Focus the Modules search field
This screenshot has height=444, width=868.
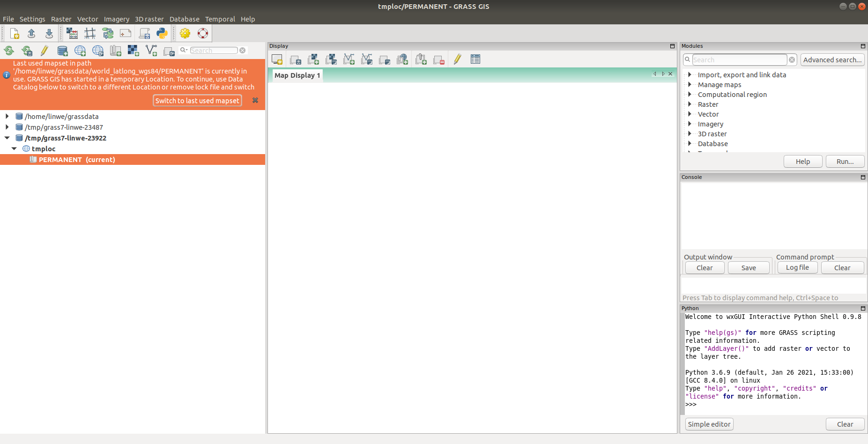click(739, 60)
